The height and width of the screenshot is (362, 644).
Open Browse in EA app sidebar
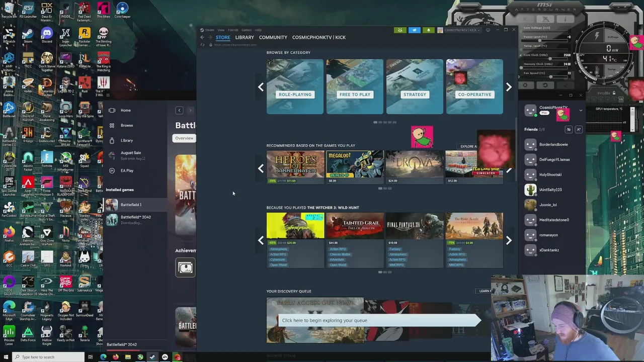(x=127, y=125)
